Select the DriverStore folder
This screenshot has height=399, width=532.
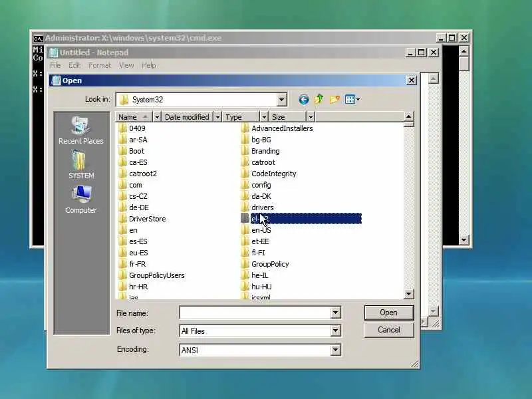[x=142, y=219]
